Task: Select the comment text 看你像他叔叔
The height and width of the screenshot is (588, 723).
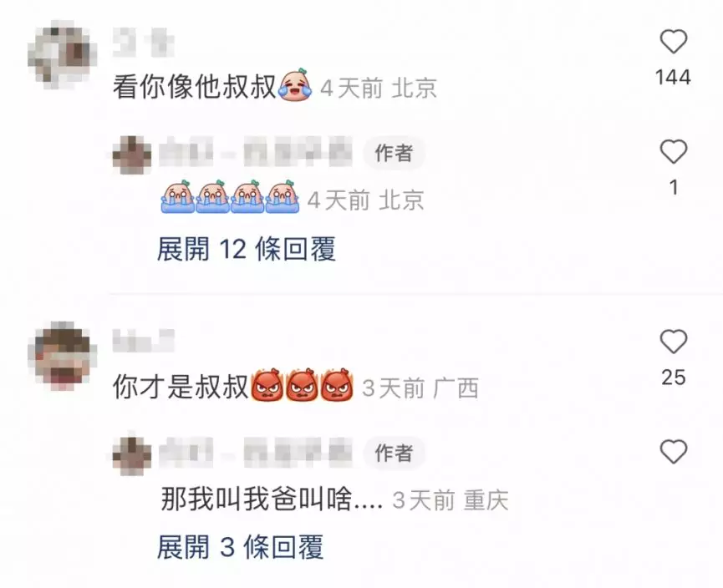Action: click(x=195, y=87)
